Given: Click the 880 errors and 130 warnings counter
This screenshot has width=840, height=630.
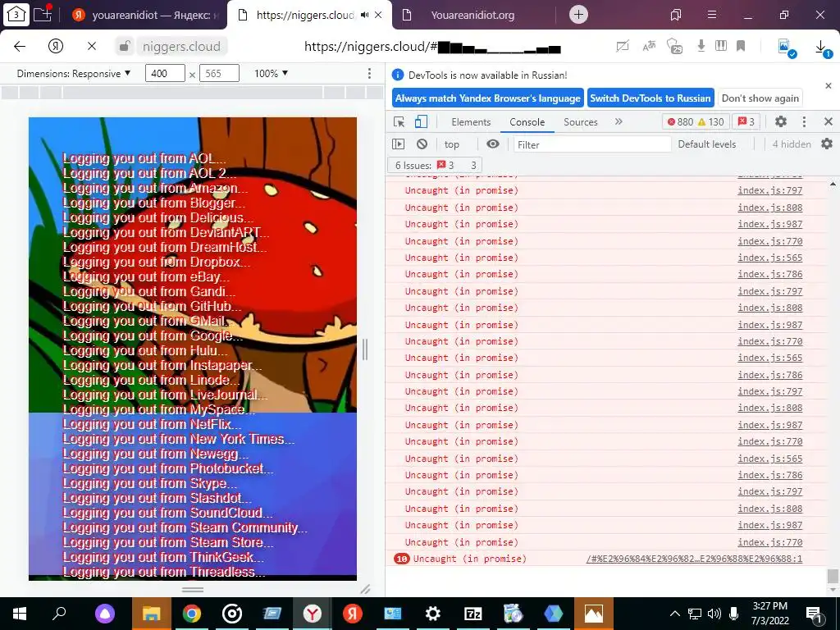Looking at the screenshot, I should (x=696, y=121).
